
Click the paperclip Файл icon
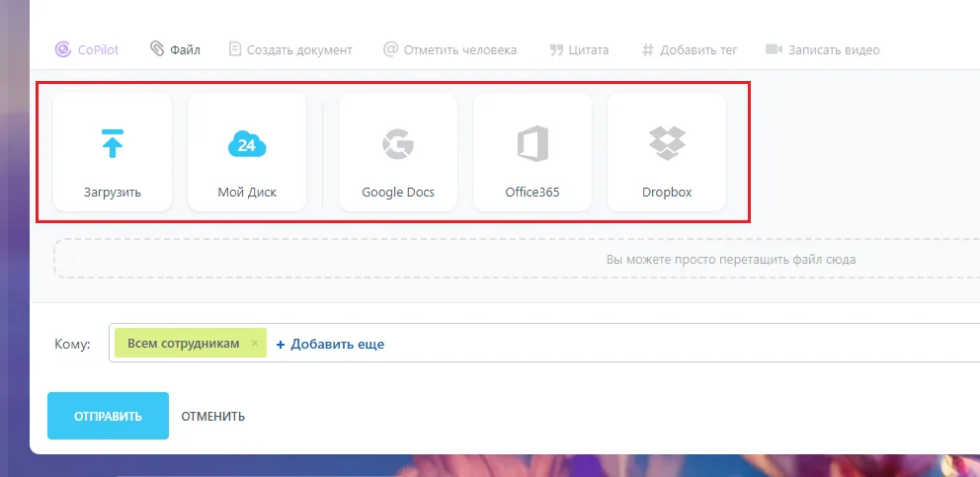pyautogui.click(x=157, y=48)
